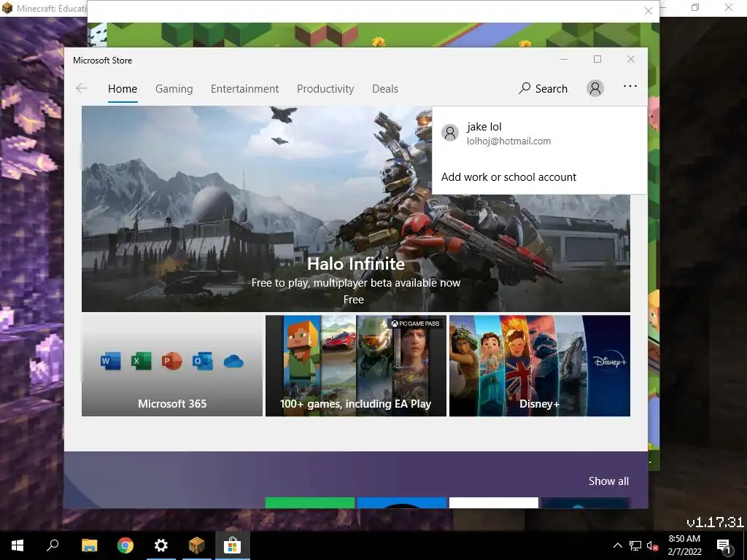The image size is (747, 560).
Task: Open the 100+ games EA Play tile
Action: [x=356, y=366]
